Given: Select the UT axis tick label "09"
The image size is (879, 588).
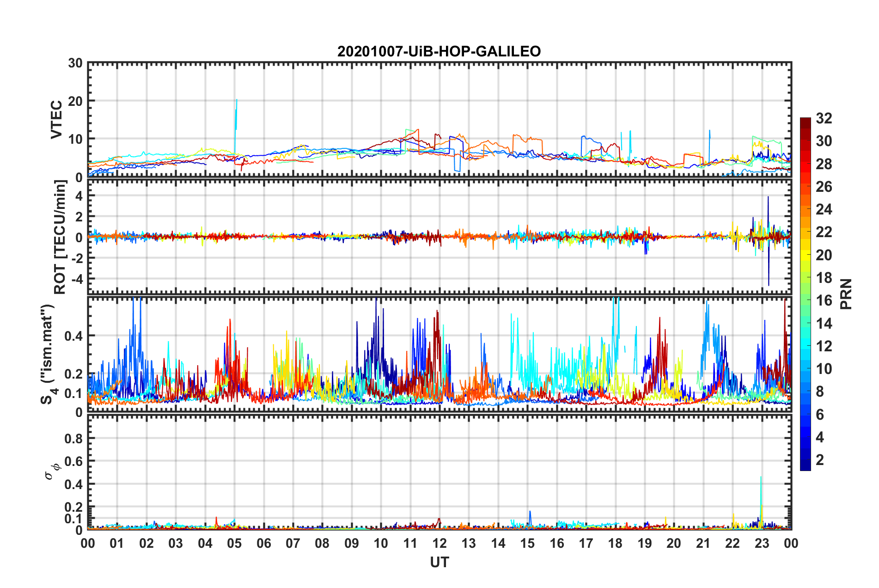Looking at the screenshot, I should (x=352, y=544).
